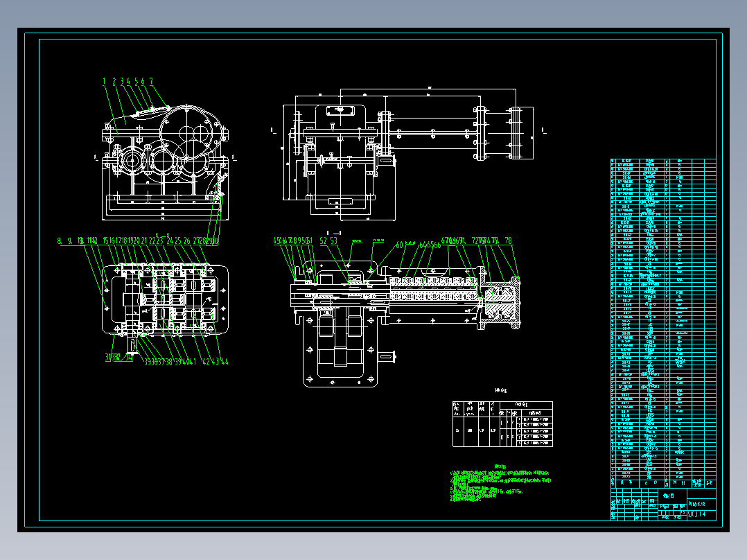Click part callout number 53
This screenshot has width=747, height=560.
tap(334, 240)
